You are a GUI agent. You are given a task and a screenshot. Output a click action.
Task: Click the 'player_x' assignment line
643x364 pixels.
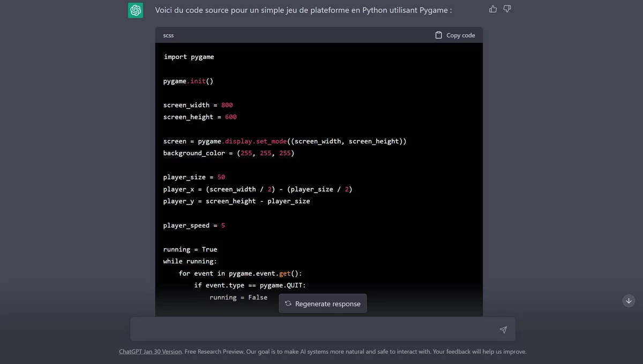click(258, 189)
